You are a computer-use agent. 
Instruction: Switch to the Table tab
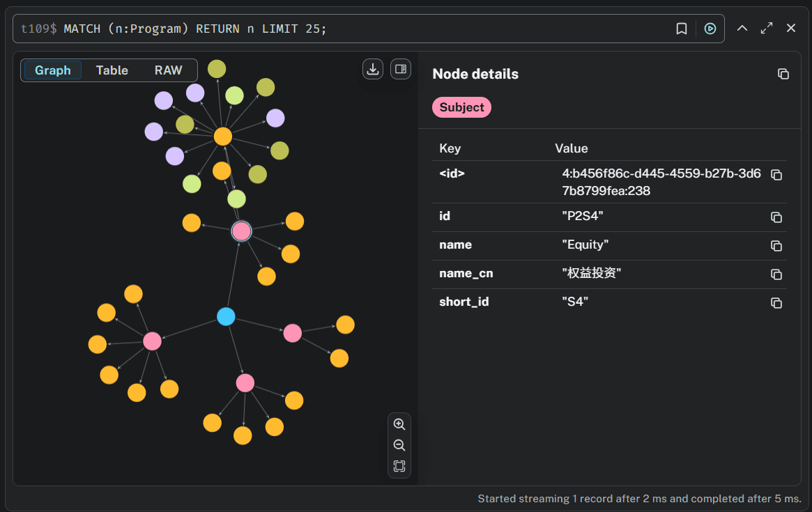coord(112,70)
